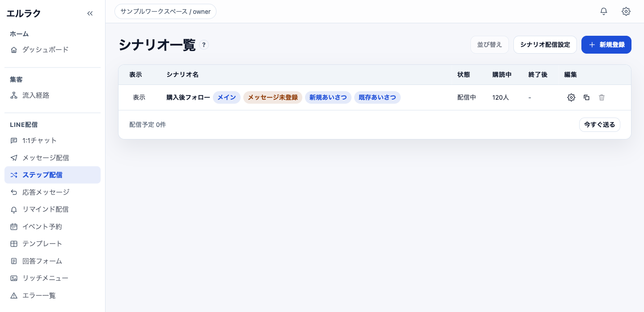Select メッセージ配信 in sidebar

pyautogui.click(x=52, y=158)
